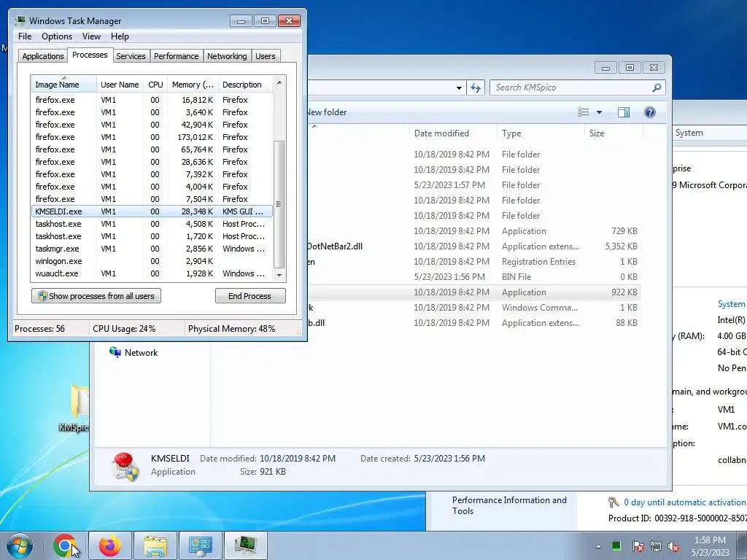Click End Process button
The height and width of the screenshot is (560, 747).
click(250, 296)
